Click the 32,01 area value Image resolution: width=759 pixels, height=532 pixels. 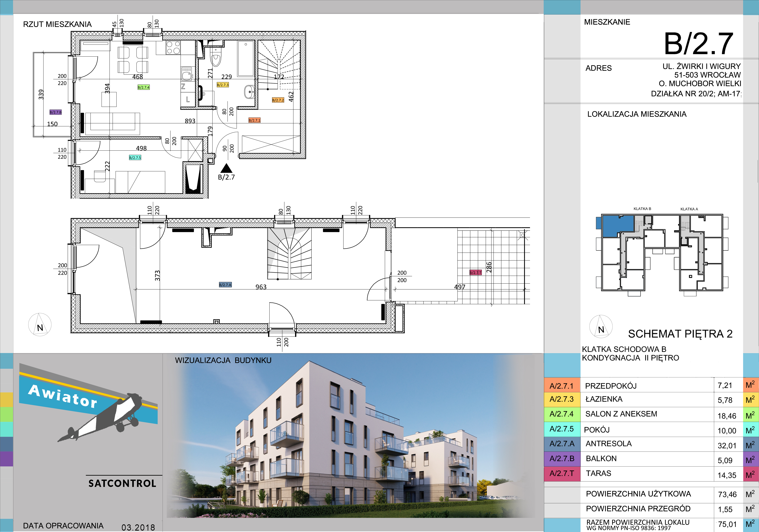coord(727,446)
